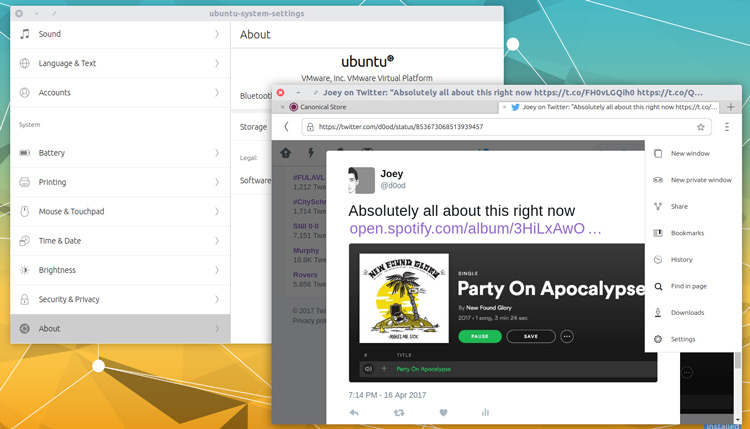
Task: Choose Share from the browser menu
Action: [x=693, y=207]
